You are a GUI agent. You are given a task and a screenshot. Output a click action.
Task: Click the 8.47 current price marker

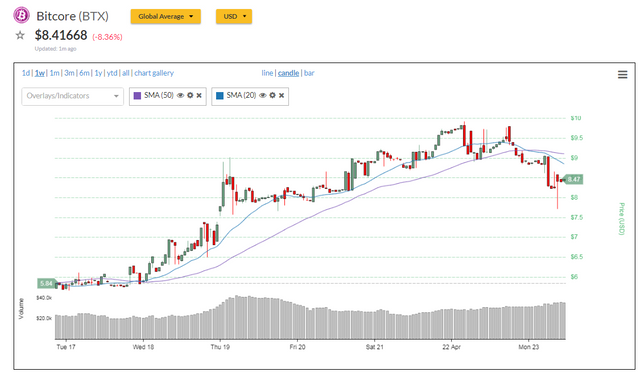click(x=573, y=179)
